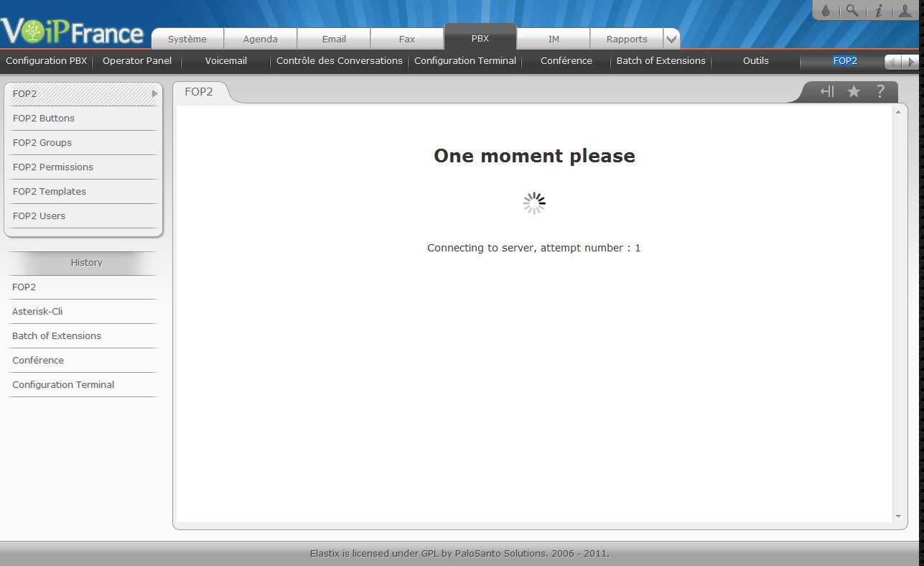Open Asterisk-Cli from the History list
Viewport: 924px width, 566px height.
(37, 312)
